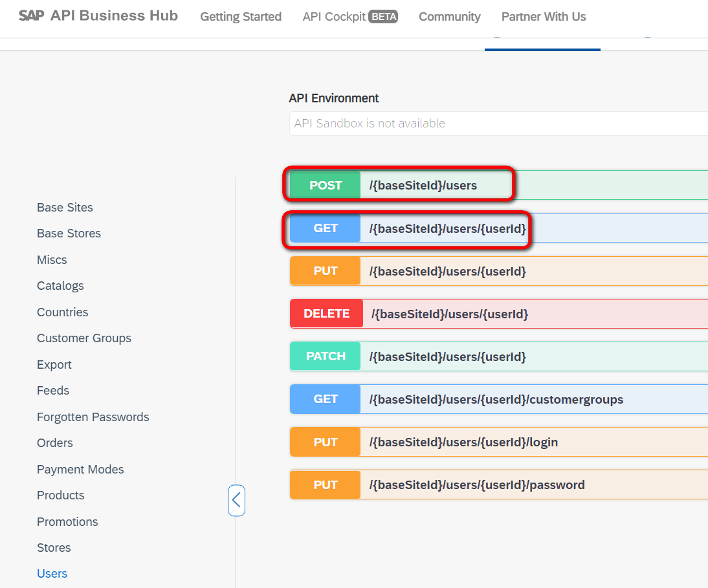Click the red DELETE method badge
This screenshot has width=708, height=588.
click(x=326, y=314)
